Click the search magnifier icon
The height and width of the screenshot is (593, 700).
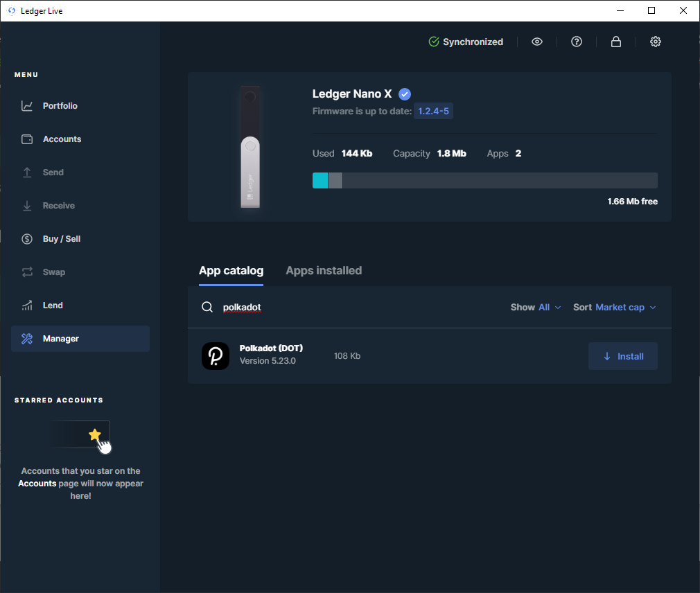click(207, 307)
